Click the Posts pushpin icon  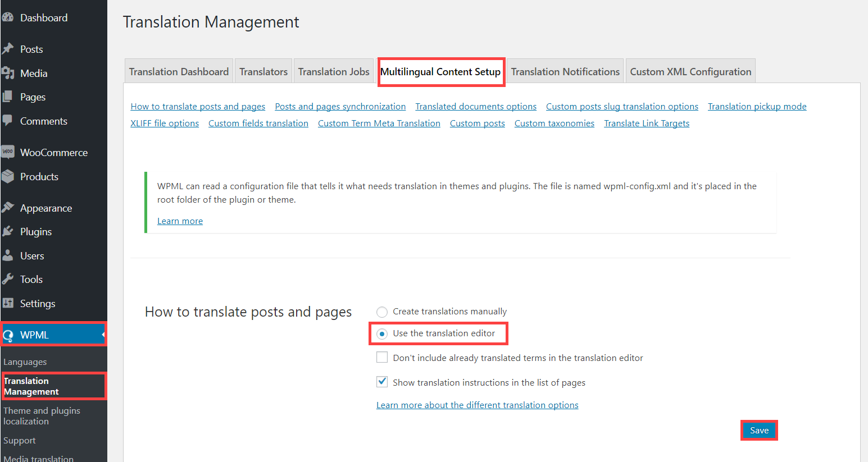click(x=7, y=49)
